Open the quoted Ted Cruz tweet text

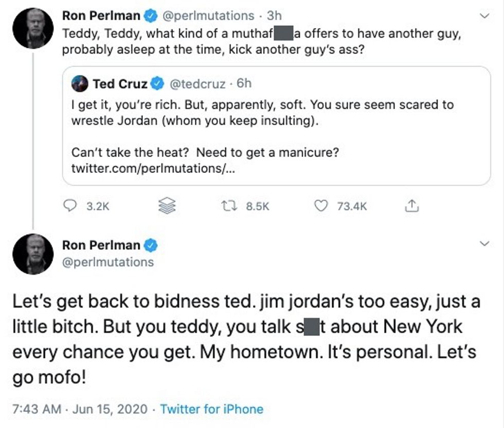click(x=262, y=113)
